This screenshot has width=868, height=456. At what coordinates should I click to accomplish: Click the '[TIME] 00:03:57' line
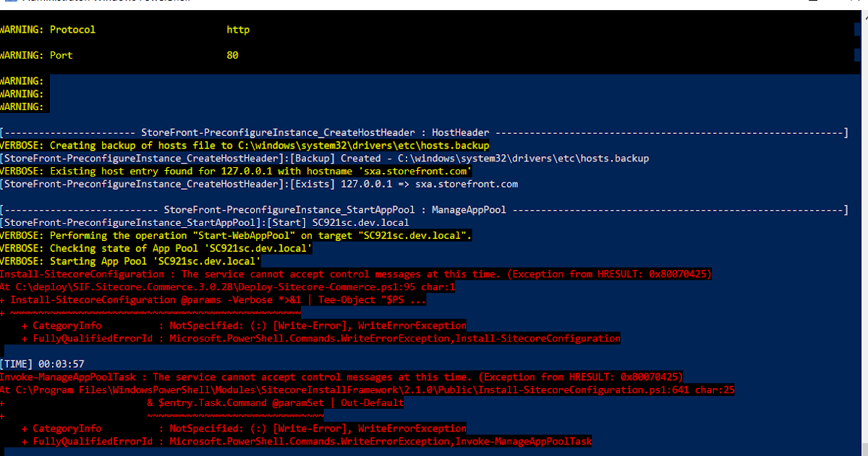tap(42, 364)
